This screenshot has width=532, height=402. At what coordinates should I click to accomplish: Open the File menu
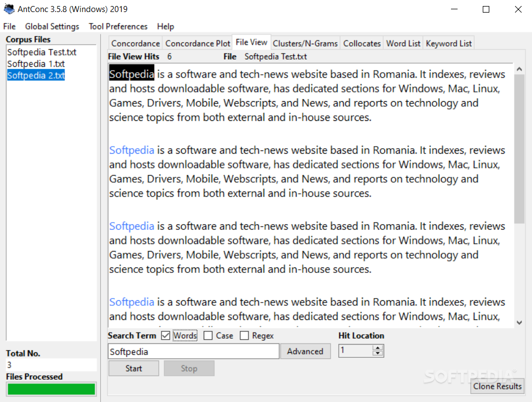click(x=9, y=26)
